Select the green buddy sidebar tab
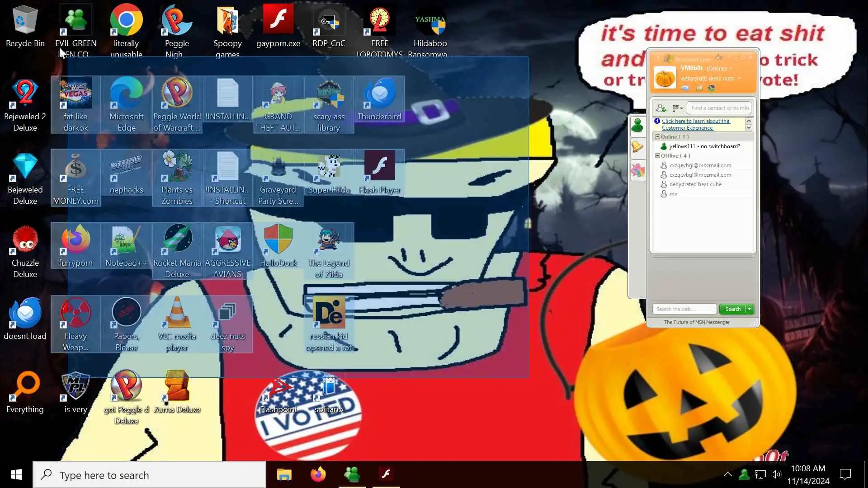Screen dimensions: 868x488 point(637,126)
